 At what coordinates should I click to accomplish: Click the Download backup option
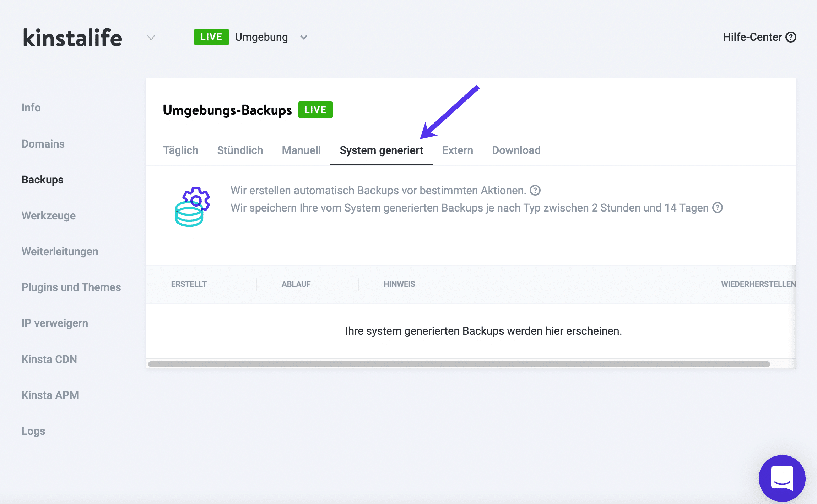pyautogui.click(x=516, y=150)
